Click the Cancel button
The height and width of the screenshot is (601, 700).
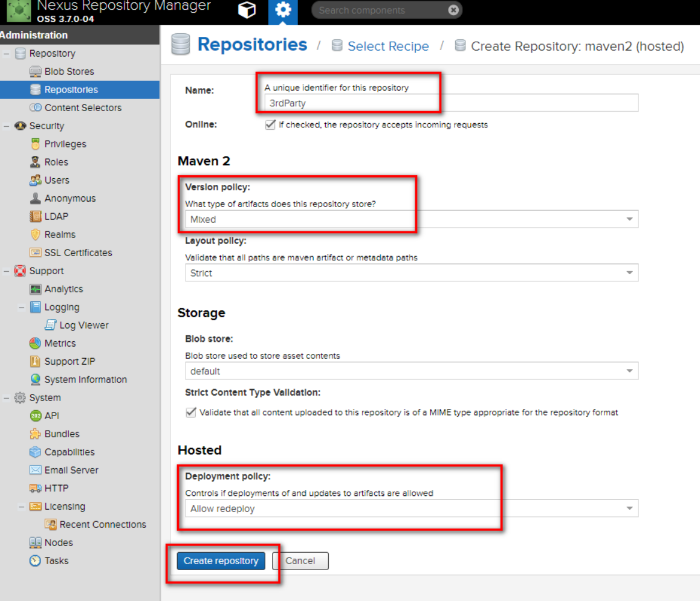pyautogui.click(x=300, y=561)
